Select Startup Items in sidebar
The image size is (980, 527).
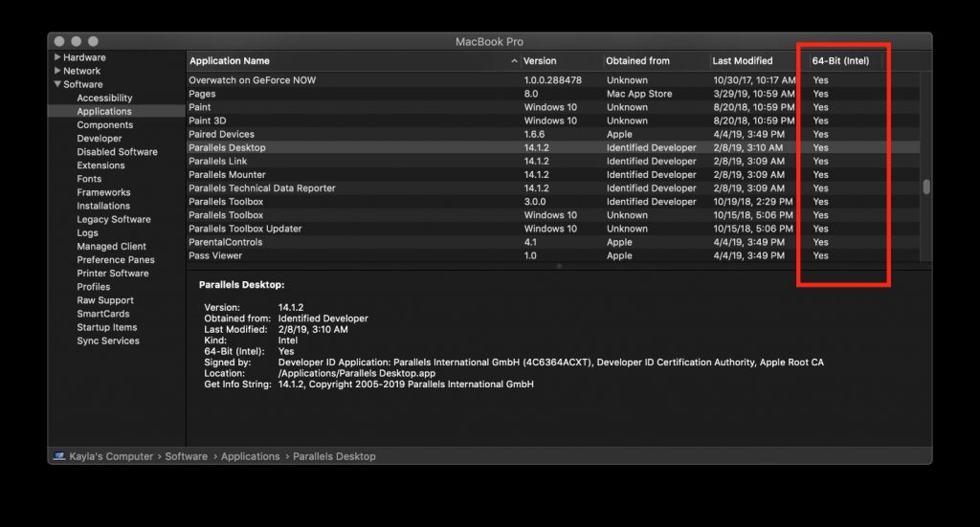[x=106, y=327]
